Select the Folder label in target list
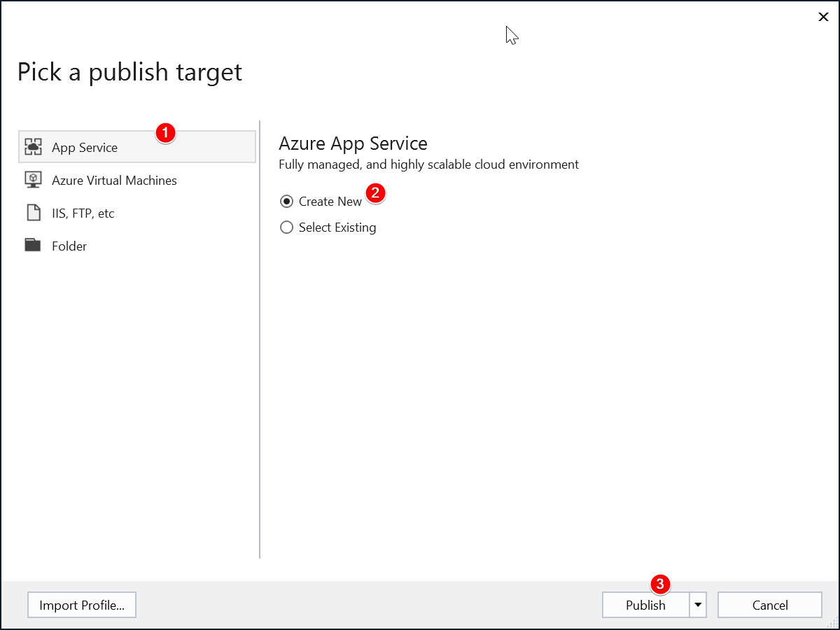Viewport: 840px width, 630px height. pyautogui.click(x=69, y=246)
